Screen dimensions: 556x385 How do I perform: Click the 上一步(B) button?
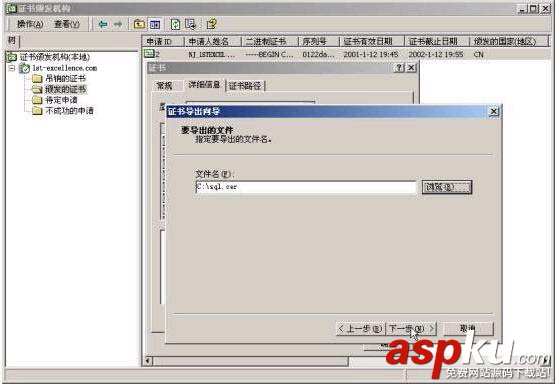coord(360,329)
